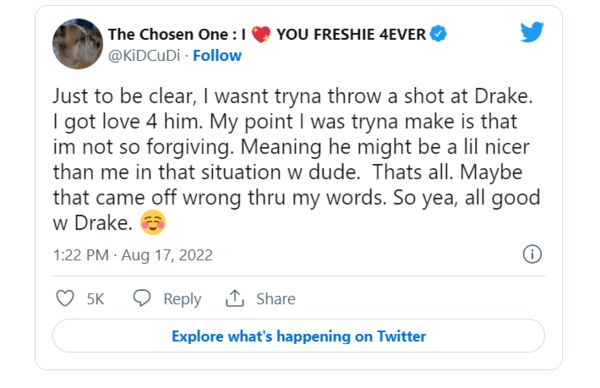Click the Twitter bird logo
This screenshot has height=388, width=600.
[532, 32]
